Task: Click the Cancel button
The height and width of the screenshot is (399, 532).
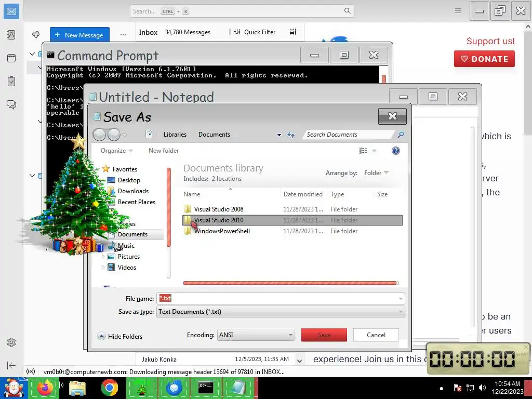Action: click(376, 335)
